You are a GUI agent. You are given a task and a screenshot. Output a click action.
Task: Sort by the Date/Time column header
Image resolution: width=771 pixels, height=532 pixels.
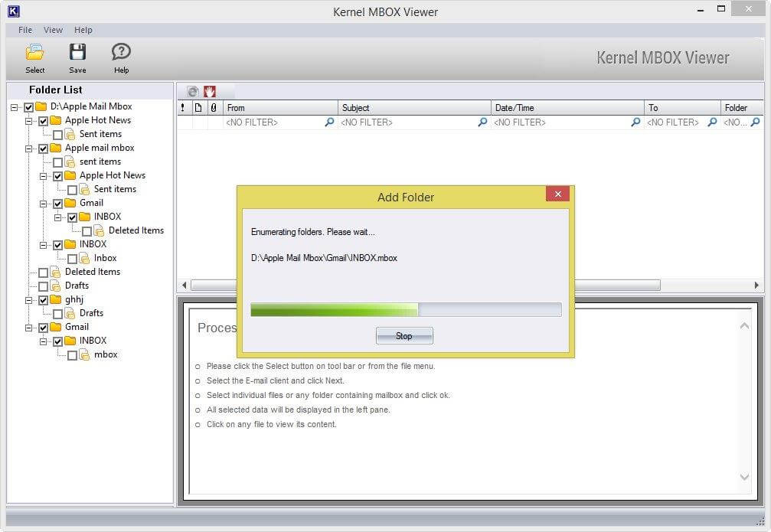pyautogui.click(x=567, y=107)
